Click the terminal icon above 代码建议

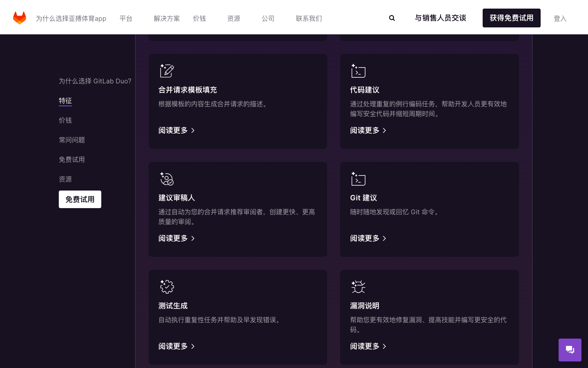point(359,71)
